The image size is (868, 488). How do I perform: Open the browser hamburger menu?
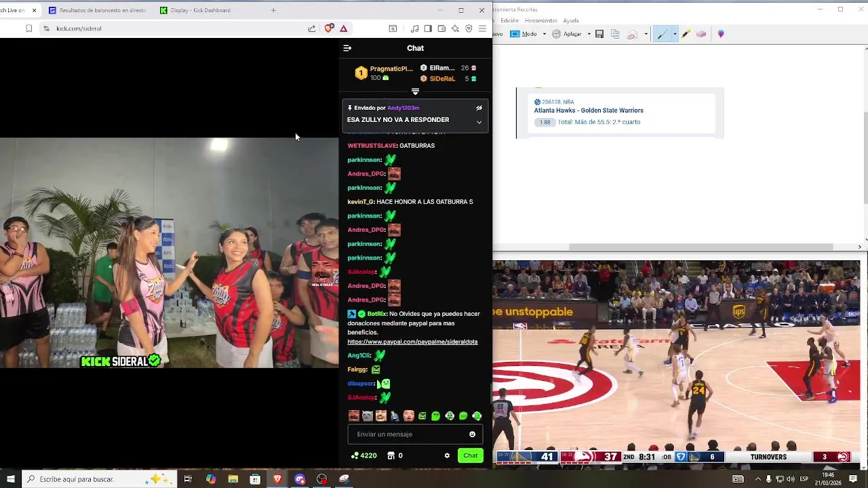[482, 28]
